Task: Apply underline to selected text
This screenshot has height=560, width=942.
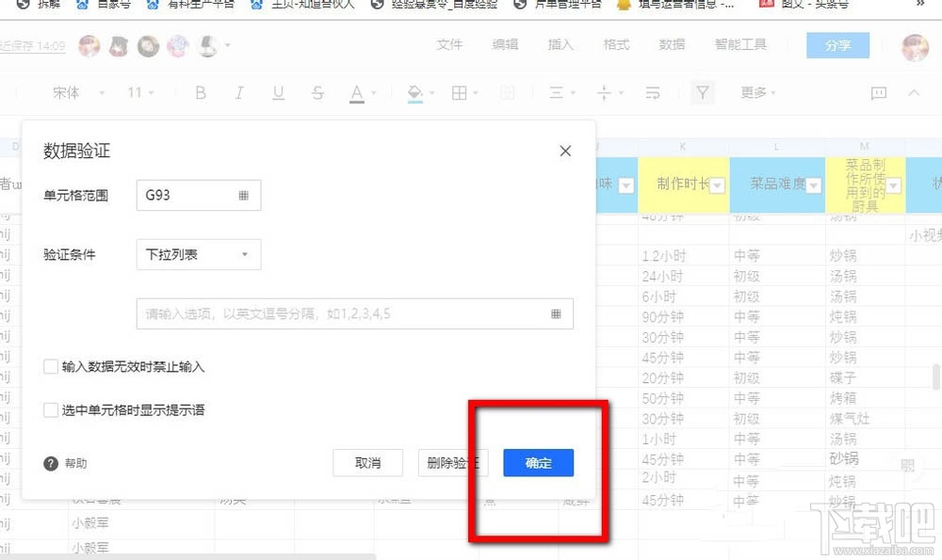Action: (278, 92)
